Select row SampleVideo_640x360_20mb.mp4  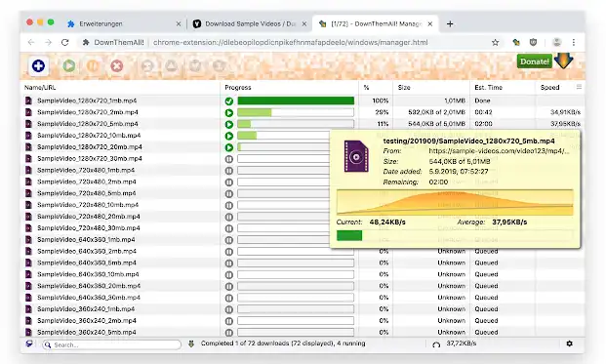[x=303, y=286]
